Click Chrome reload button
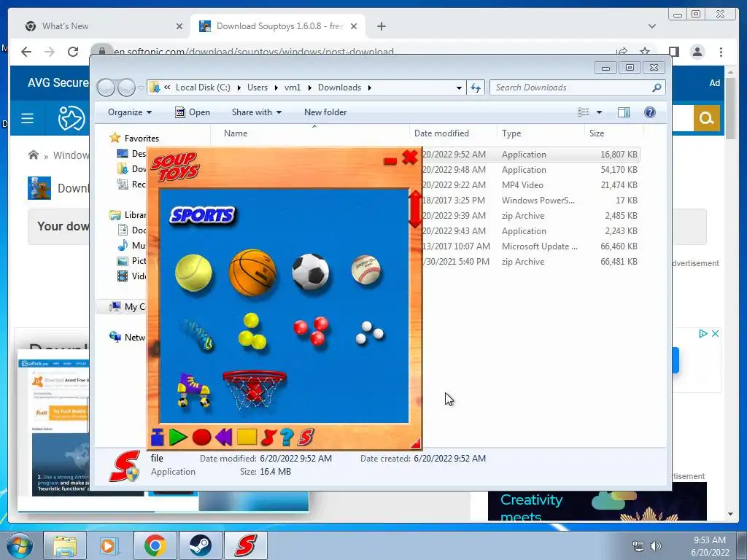This screenshot has height=560, width=747. 73,52
